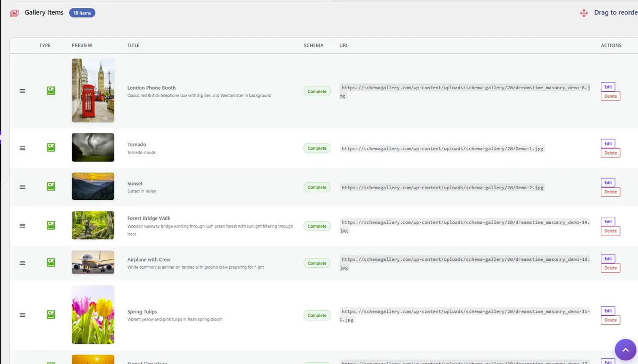Image resolution: width=638 pixels, height=364 pixels.
Task: Open the Spring Tulips preview thumbnail
Action: [x=93, y=315]
